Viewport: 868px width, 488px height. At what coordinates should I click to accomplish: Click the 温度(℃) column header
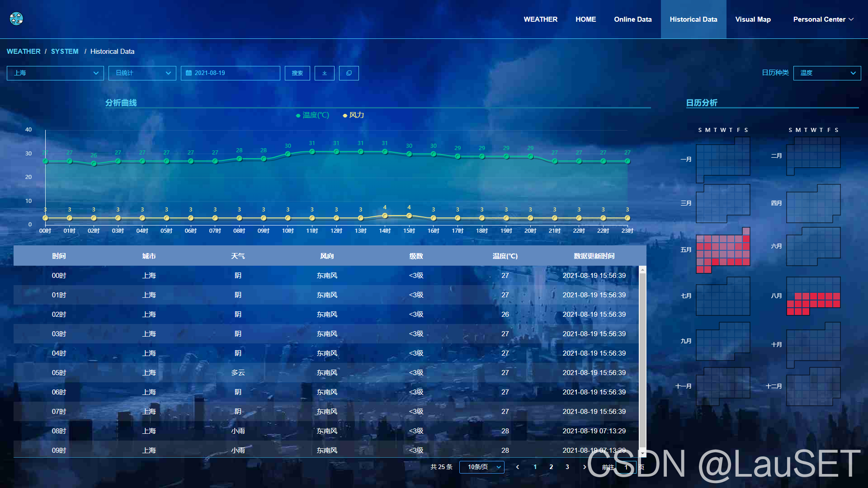tap(505, 256)
